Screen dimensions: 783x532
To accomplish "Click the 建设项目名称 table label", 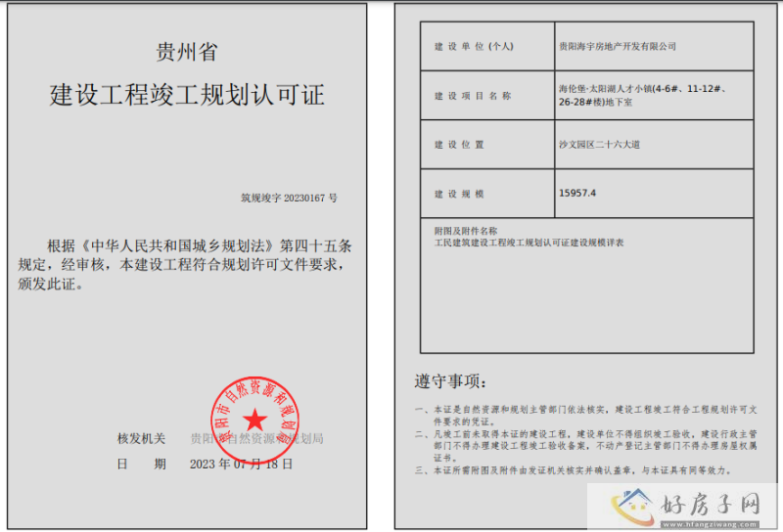I will pos(473,96).
